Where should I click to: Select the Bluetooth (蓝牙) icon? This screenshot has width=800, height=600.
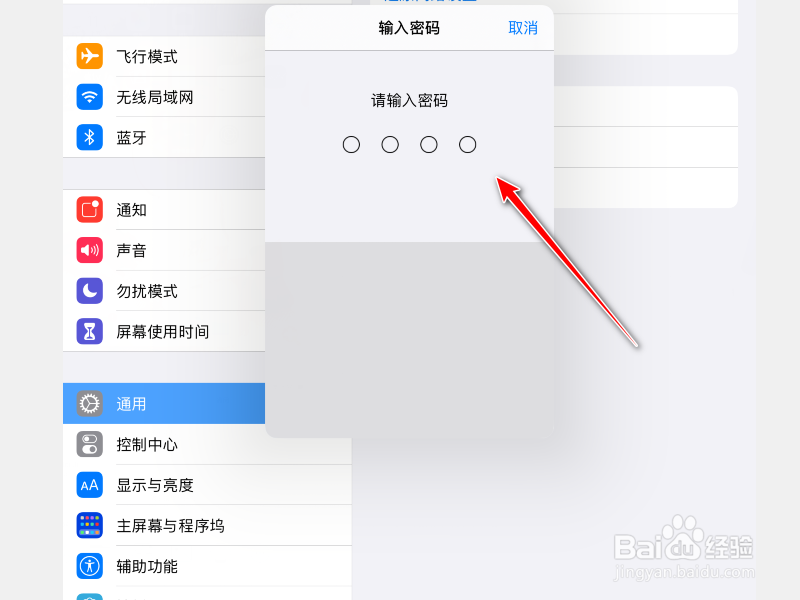pos(89,137)
